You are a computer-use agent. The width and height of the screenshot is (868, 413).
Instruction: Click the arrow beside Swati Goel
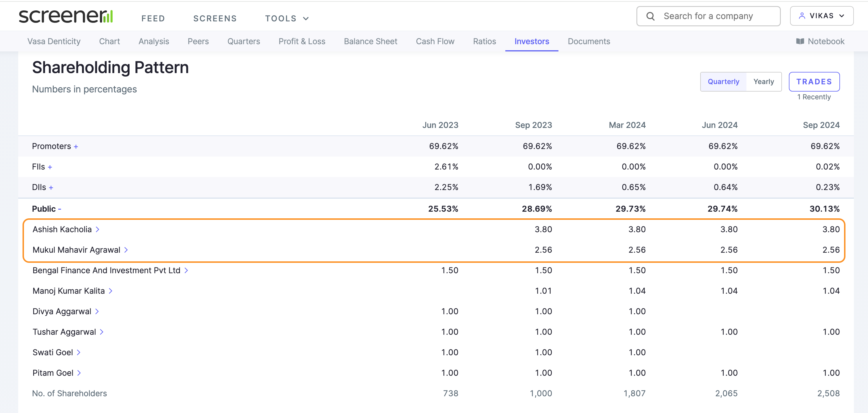coord(79,352)
